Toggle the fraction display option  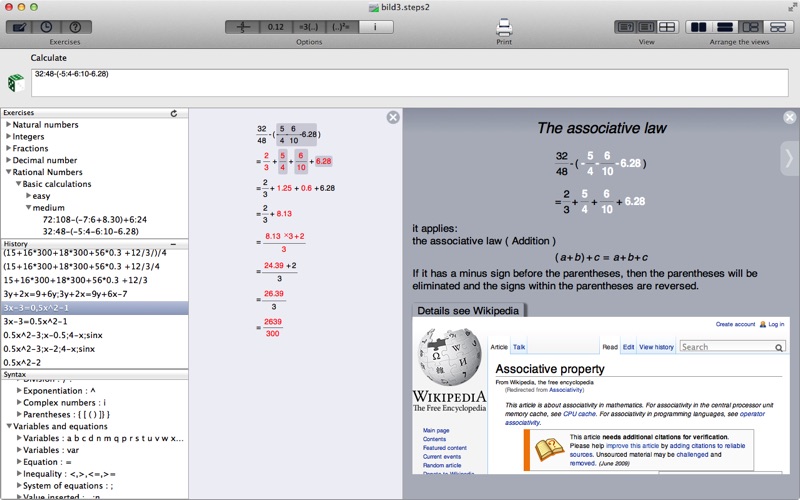tap(243, 27)
